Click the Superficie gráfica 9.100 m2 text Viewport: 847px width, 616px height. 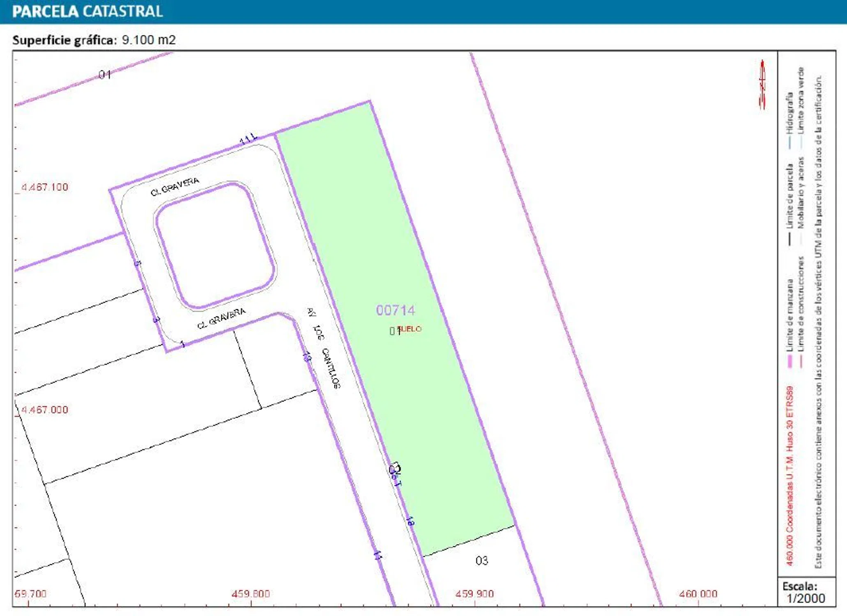[94, 40]
